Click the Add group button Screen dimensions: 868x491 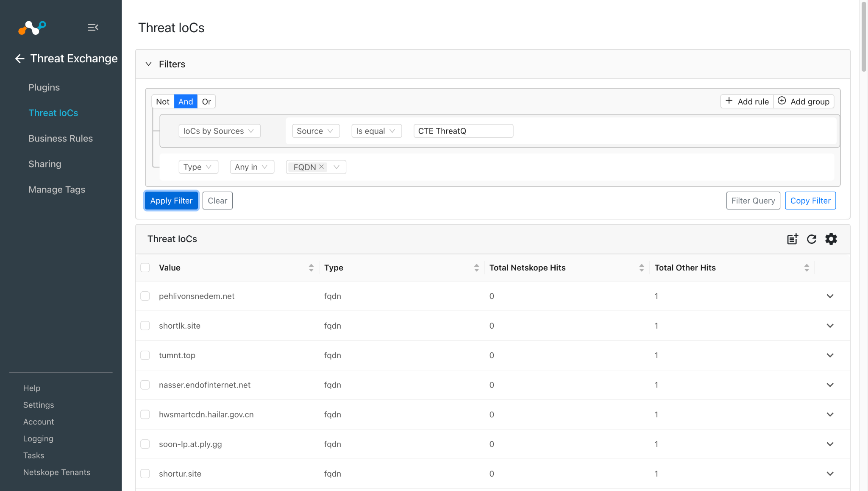click(x=804, y=101)
